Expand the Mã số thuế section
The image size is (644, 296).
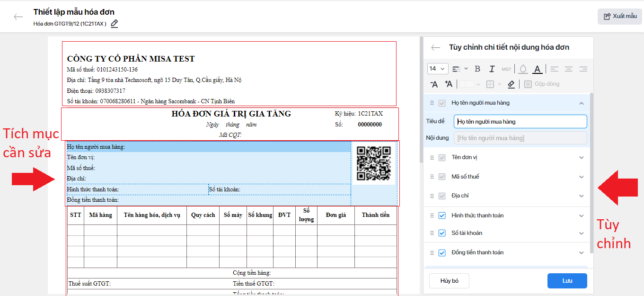coord(582,177)
